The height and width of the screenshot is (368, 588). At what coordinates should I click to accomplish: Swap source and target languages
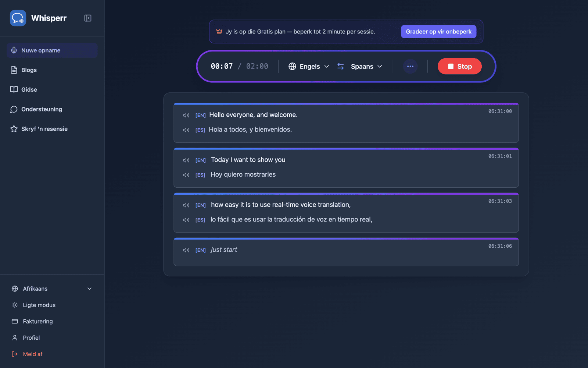pos(341,66)
